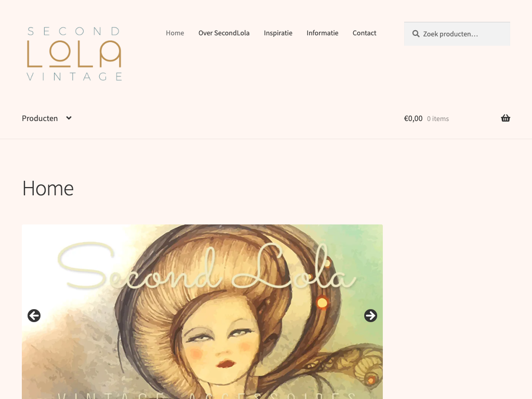Click the 0 items cart label
The height and width of the screenshot is (399, 532).
click(437, 119)
